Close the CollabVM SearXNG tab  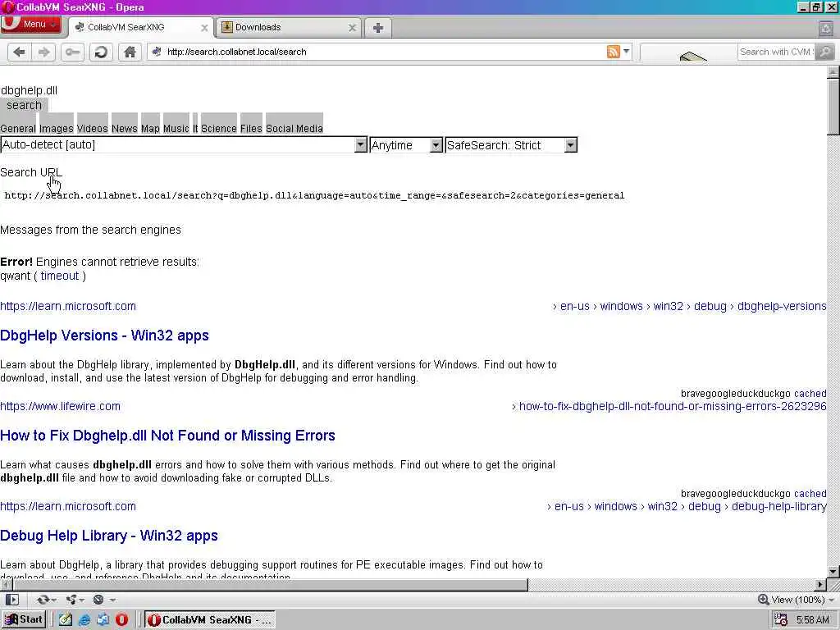[204, 28]
